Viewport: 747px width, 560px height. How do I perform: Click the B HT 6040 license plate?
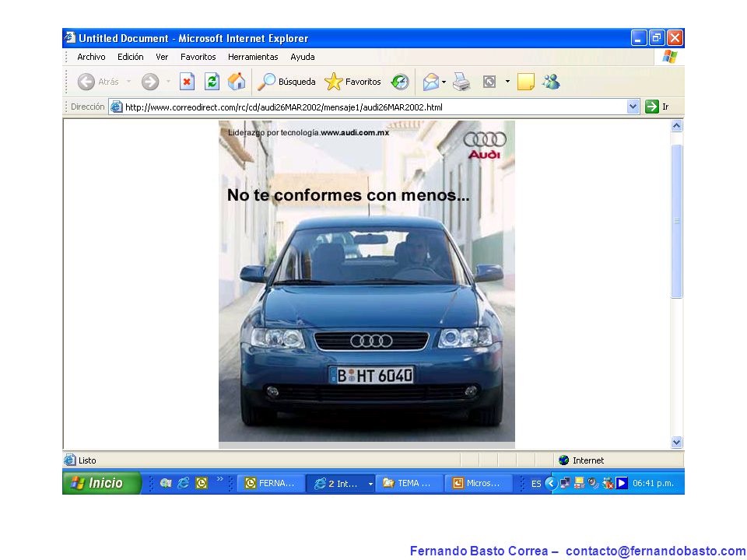click(x=372, y=375)
